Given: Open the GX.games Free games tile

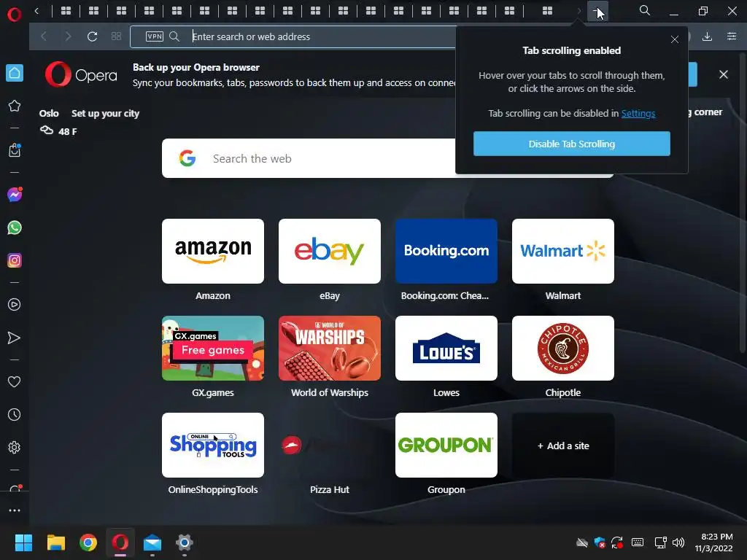Looking at the screenshot, I should pos(213,348).
